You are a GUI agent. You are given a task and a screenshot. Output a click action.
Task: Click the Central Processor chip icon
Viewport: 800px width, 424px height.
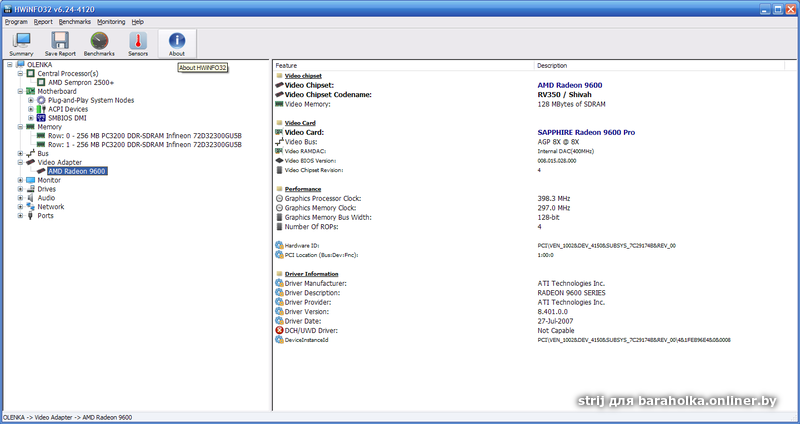pos(31,73)
